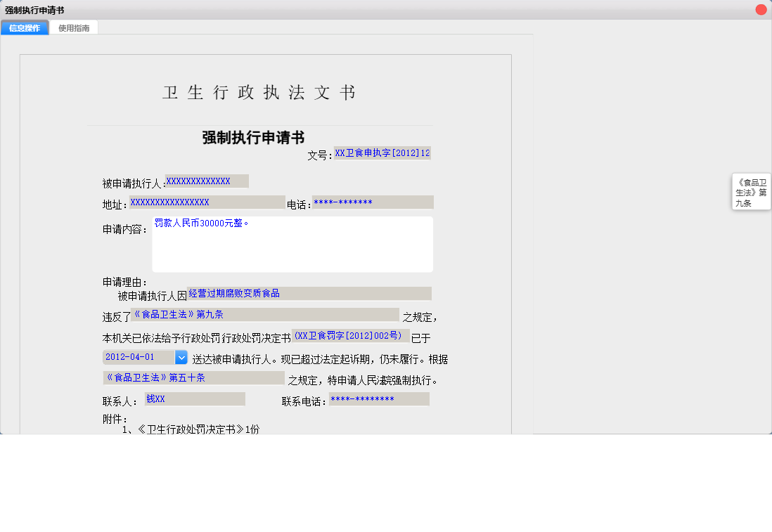
Task: Open the date dropdown next to 2012-04-01
Action: point(181,357)
